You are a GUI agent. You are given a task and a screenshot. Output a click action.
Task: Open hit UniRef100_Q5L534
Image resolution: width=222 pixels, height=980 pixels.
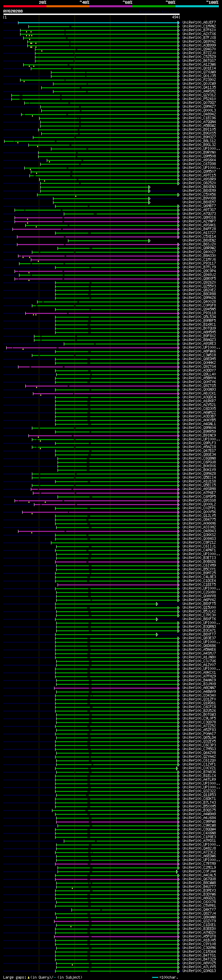199,317
